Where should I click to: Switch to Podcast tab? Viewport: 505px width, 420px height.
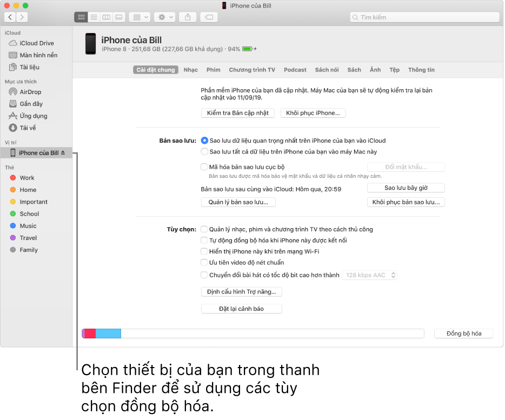pyautogui.click(x=295, y=70)
